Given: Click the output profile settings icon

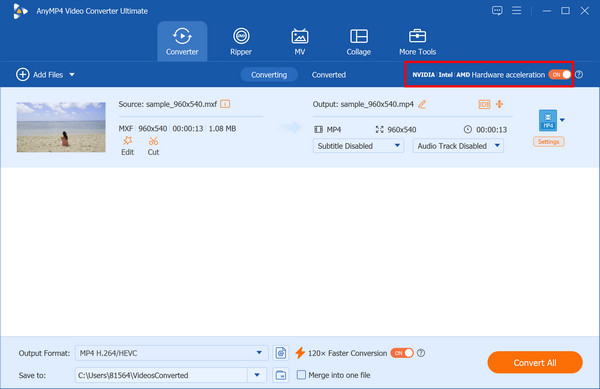Looking at the screenshot, I should coord(281,353).
